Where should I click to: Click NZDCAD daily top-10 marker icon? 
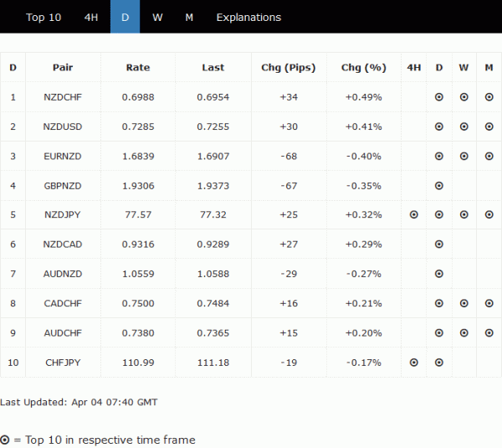[439, 245]
